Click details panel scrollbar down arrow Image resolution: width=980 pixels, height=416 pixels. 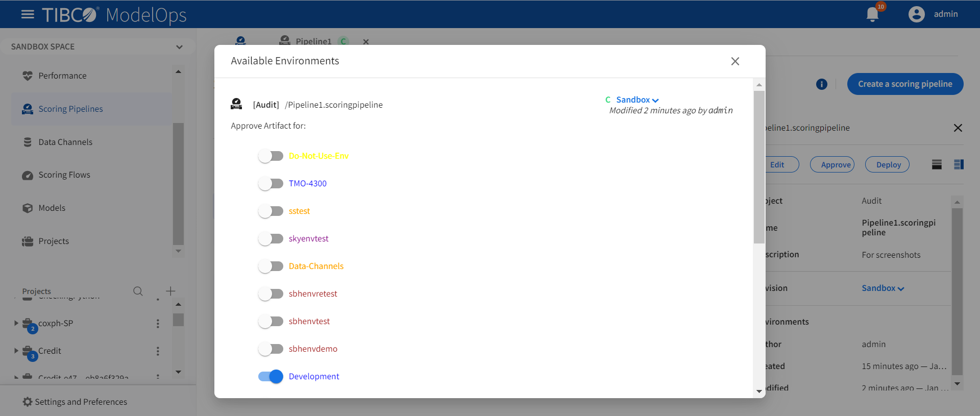958,384
